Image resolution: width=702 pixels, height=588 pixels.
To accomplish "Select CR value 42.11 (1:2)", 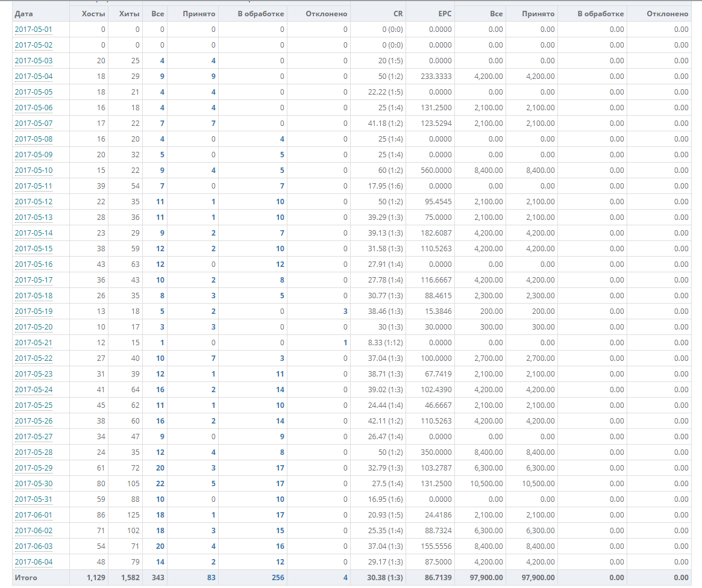I will pyautogui.click(x=386, y=421).
